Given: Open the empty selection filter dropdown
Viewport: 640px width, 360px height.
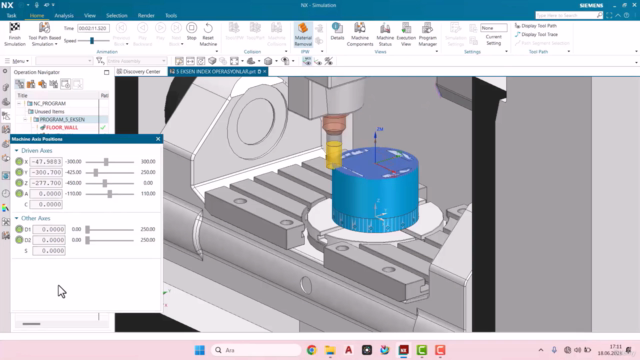Looking at the screenshot, I should tap(64, 61).
